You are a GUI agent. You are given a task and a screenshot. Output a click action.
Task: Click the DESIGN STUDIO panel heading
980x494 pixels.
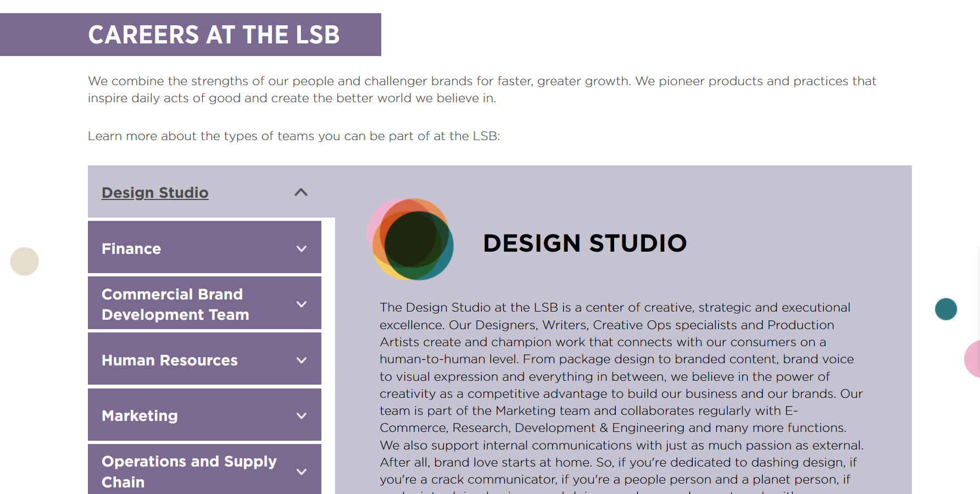tap(584, 243)
